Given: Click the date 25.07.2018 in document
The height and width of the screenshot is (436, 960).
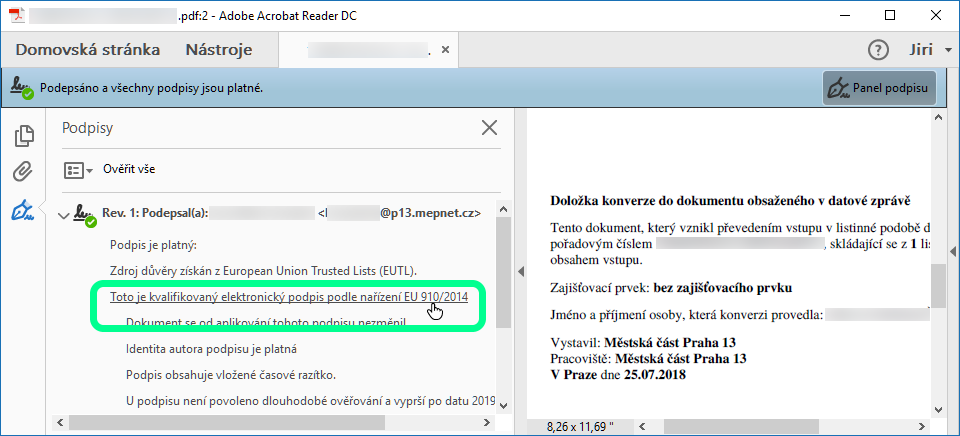Looking at the screenshot, I should [655, 374].
